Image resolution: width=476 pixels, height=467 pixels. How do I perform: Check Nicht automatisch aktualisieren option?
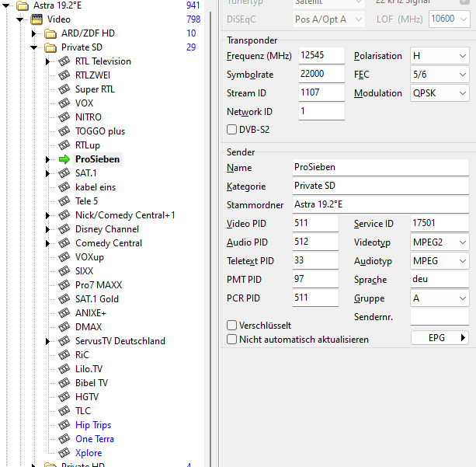click(231, 340)
